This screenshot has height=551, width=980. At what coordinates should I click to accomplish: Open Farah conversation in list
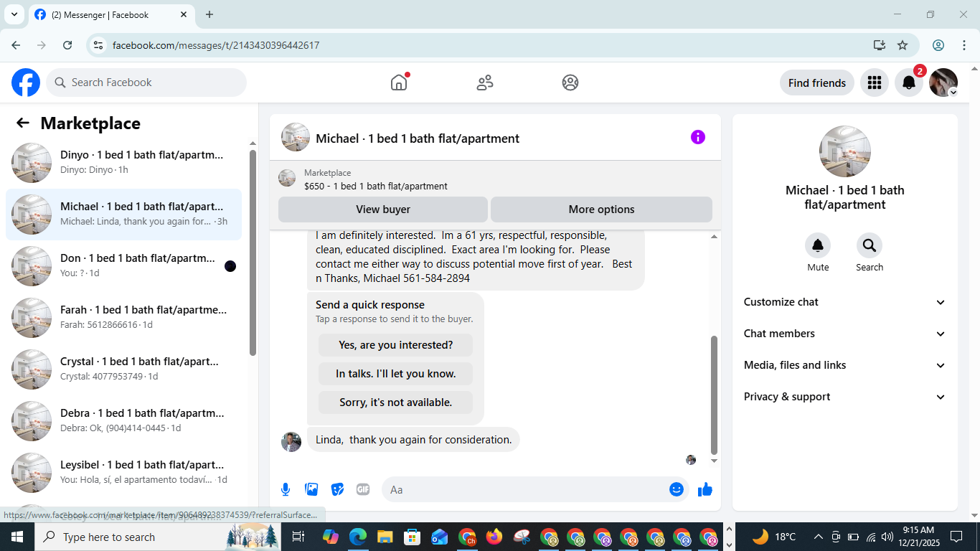pyautogui.click(x=123, y=318)
